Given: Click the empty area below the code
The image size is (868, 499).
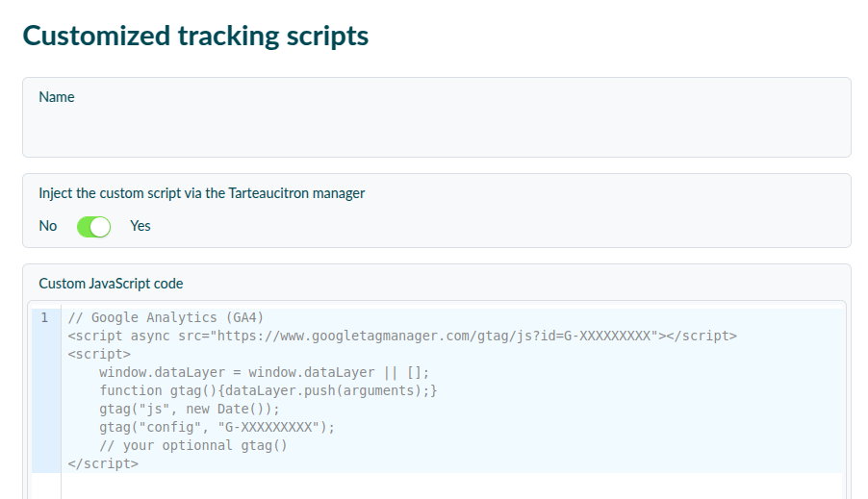Looking at the screenshot, I should point(451,487).
